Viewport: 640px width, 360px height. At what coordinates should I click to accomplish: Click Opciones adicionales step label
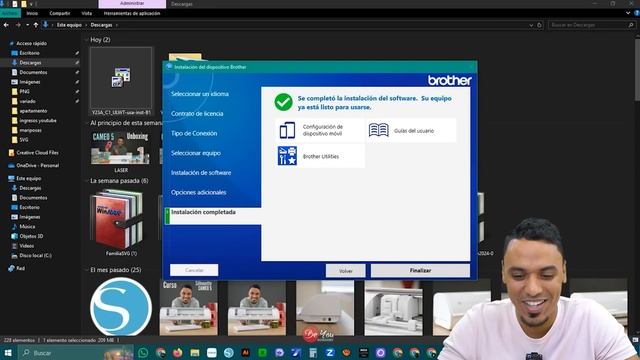[x=198, y=192]
